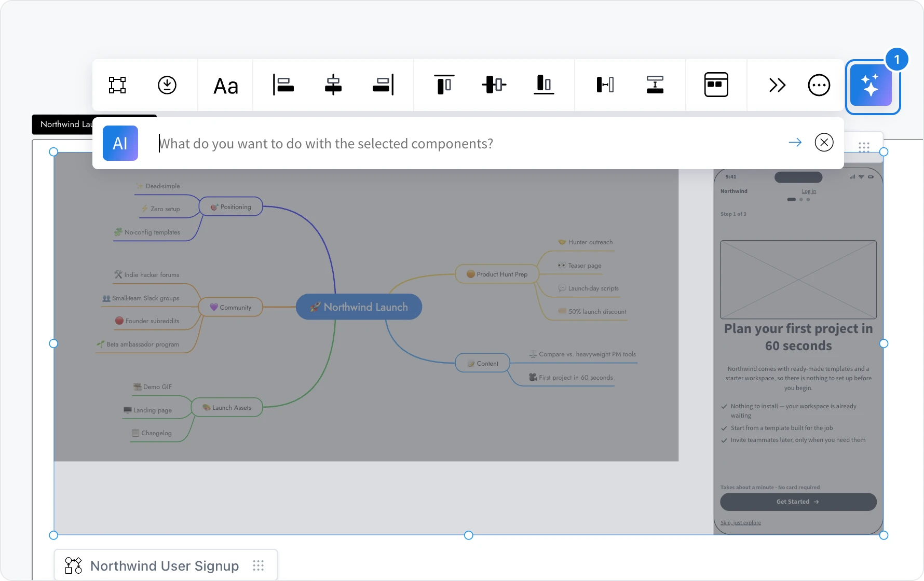Click the Zero setup leaf node

pyautogui.click(x=161, y=209)
